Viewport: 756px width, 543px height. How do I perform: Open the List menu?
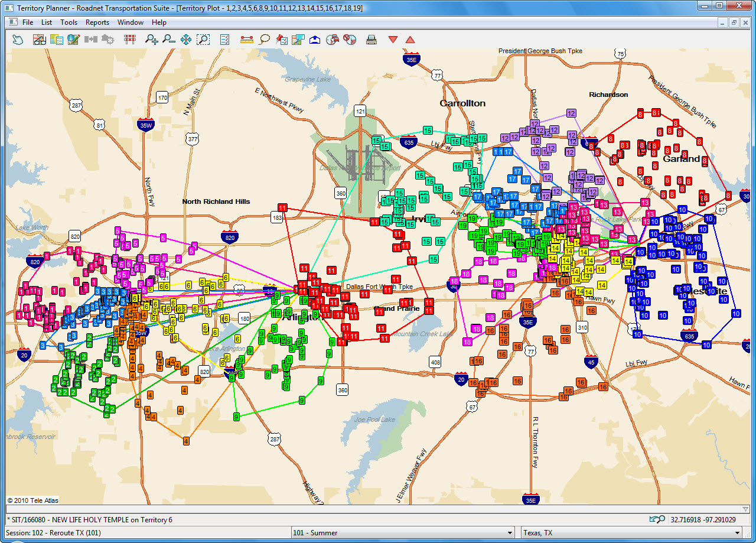47,22
